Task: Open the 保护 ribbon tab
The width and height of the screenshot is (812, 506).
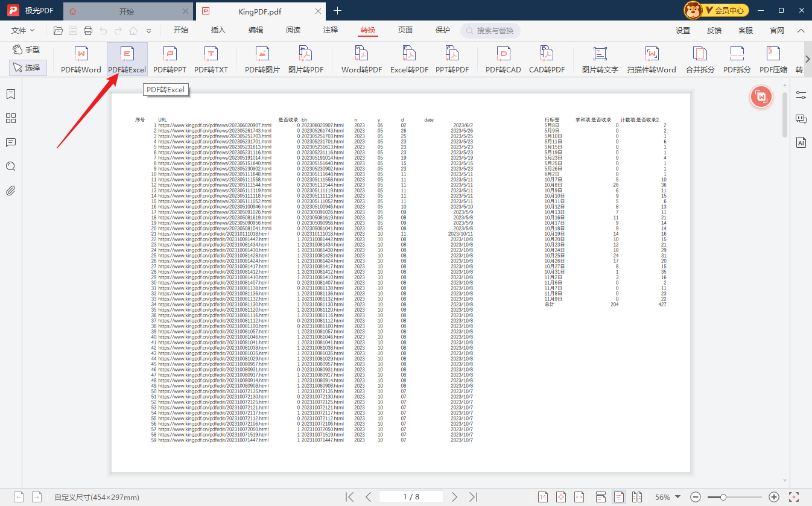Action: (x=443, y=30)
